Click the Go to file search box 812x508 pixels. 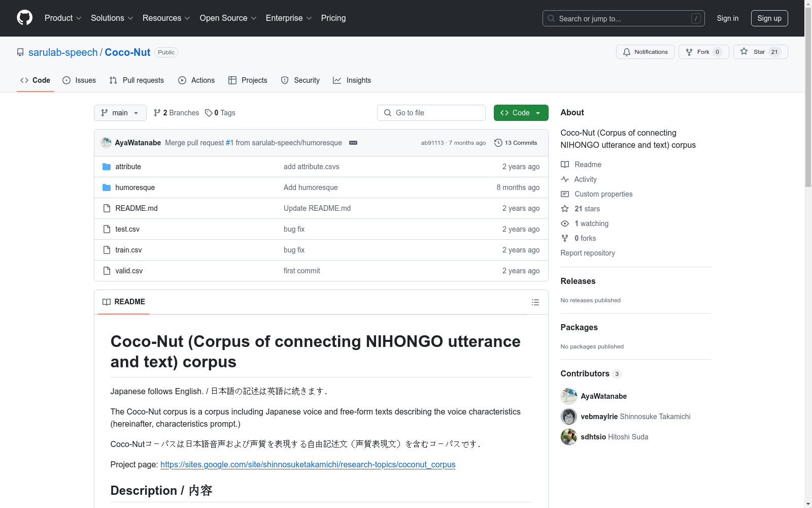(x=431, y=113)
